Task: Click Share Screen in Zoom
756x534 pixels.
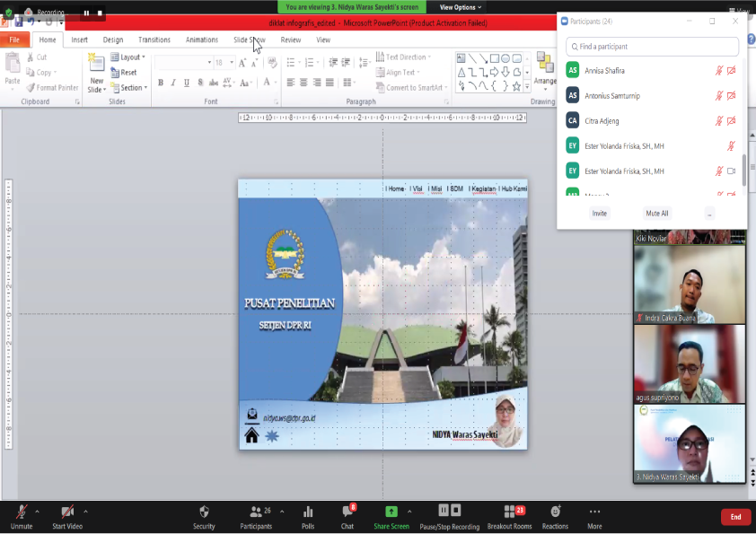Action: pyautogui.click(x=391, y=517)
